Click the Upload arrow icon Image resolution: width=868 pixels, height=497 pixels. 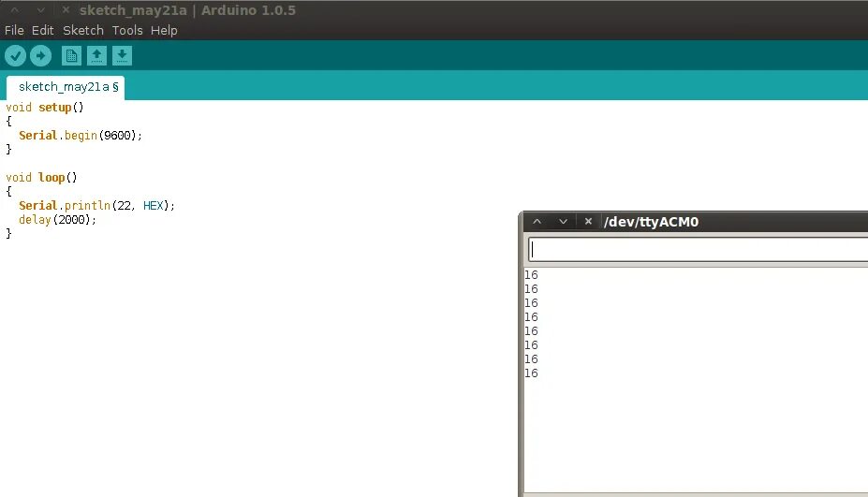(x=40, y=55)
